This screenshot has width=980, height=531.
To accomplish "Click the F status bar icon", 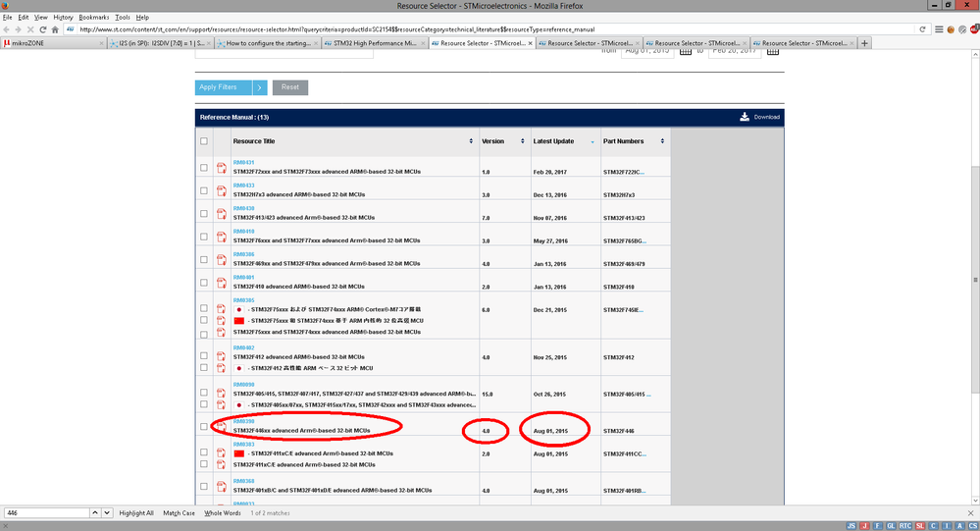I will click(878, 526).
